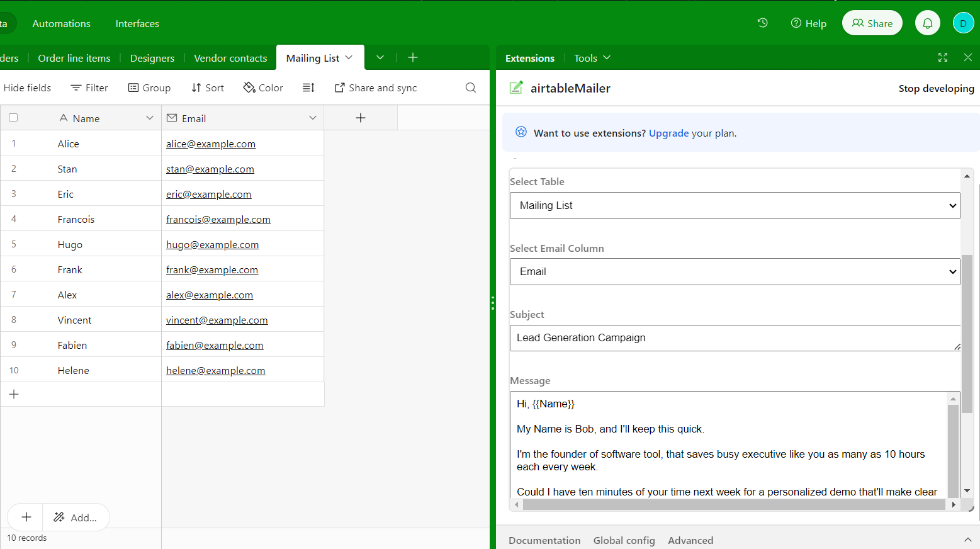Viewport: 980px width, 549px height.
Task: Open the Extensions panel tab
Action: [530, 58]
